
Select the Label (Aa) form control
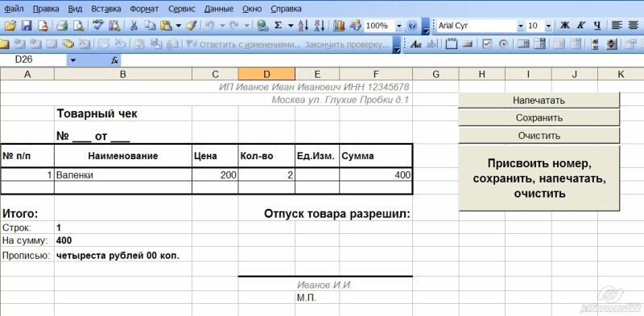pos(416,44)
